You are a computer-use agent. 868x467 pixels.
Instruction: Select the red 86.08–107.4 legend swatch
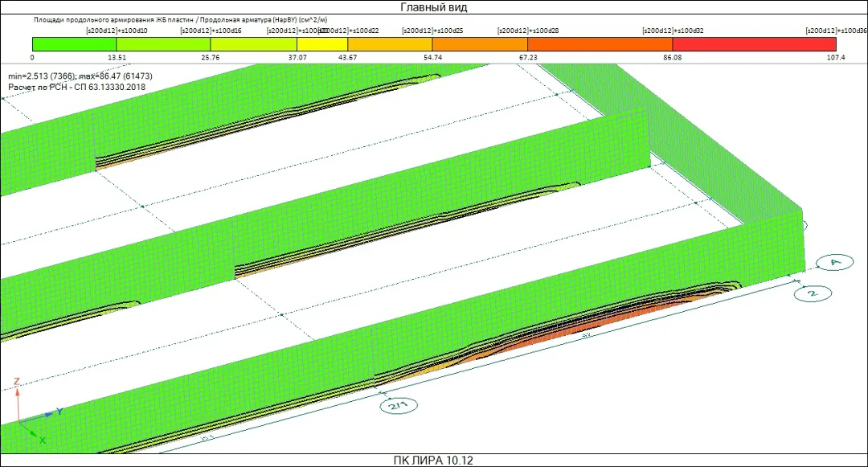pos(755,44)
